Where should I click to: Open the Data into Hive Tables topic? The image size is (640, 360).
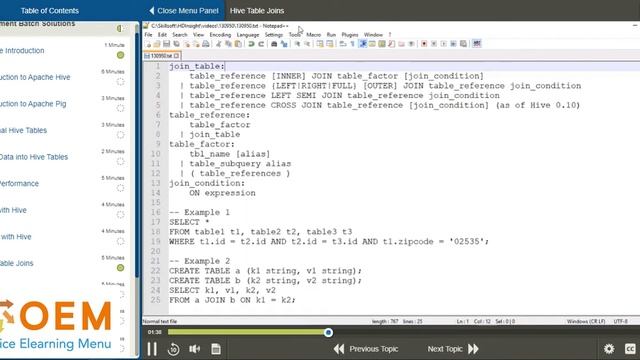tap(34, 157)
